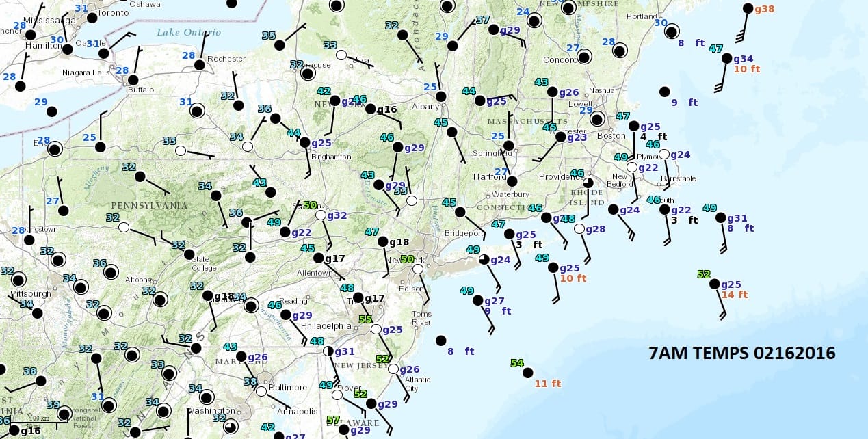Click the g38 gust reading
Viewport: 868px width, 439px height.
click(764, 9)
